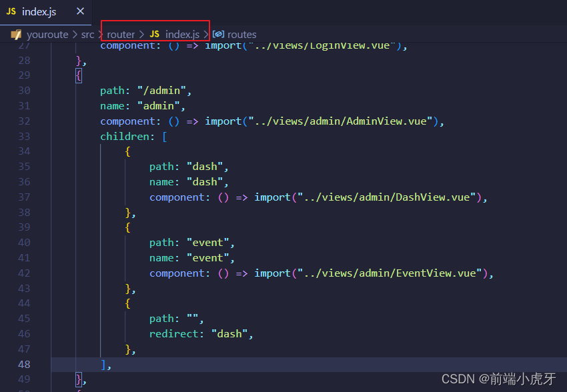The image size is (567, 392).
Task: Click line number 28 in the gutter
Action: [x=24, y=61]
